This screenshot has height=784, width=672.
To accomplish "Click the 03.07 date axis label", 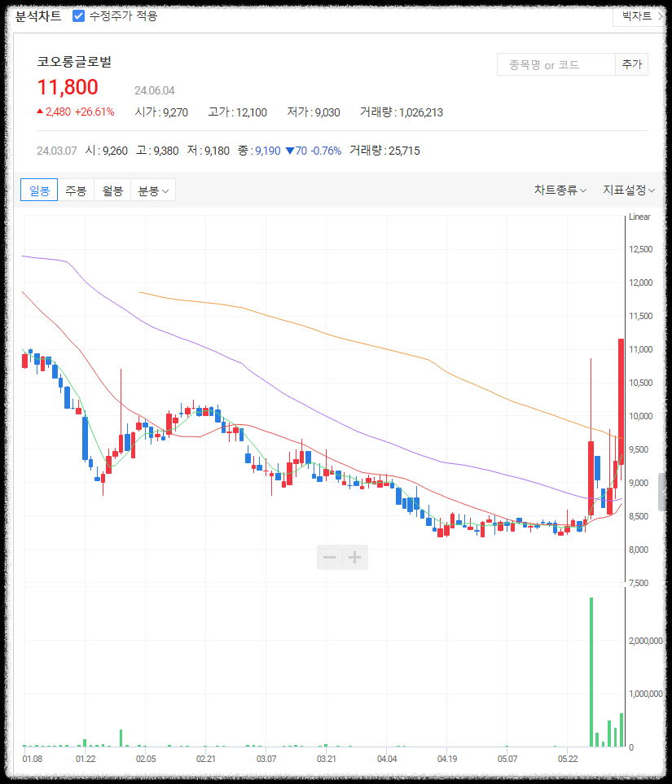I will point(266,759).
